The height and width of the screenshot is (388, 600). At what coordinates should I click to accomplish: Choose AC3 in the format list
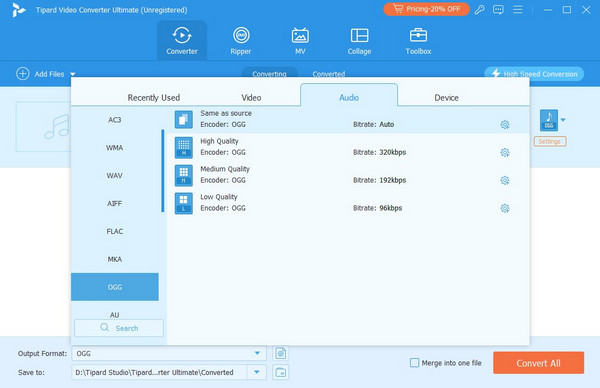coord(115,120)
